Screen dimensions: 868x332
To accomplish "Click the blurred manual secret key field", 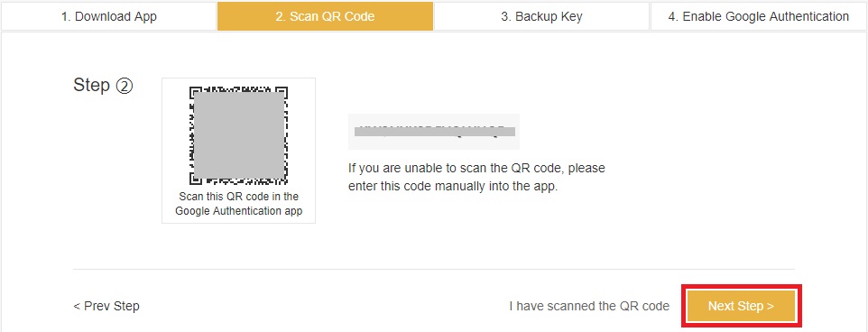I will point(434,132).
